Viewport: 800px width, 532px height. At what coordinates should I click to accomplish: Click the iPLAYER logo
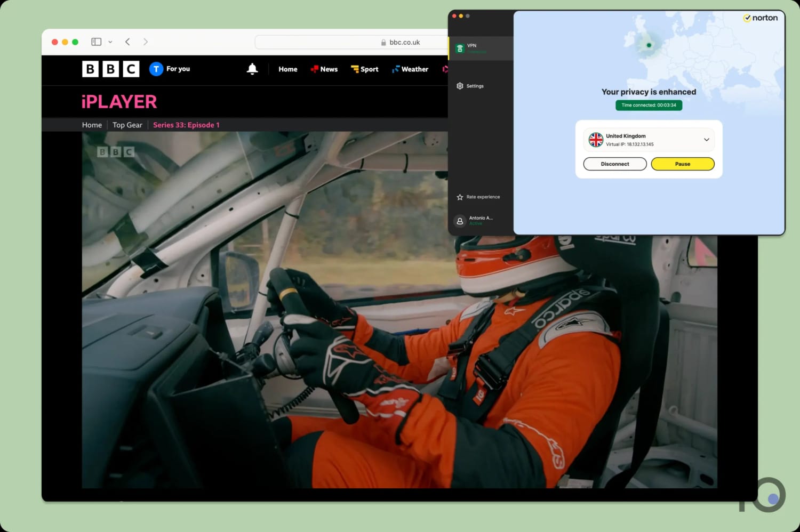point(119,102)
